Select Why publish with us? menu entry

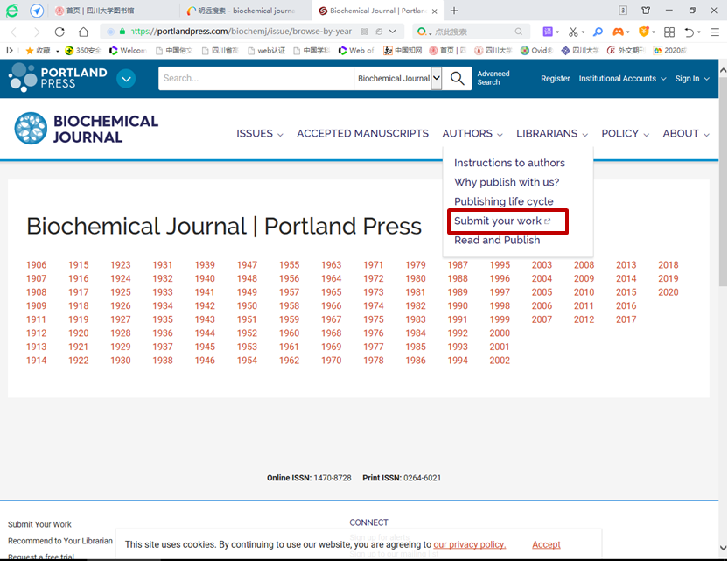[507, 182]
